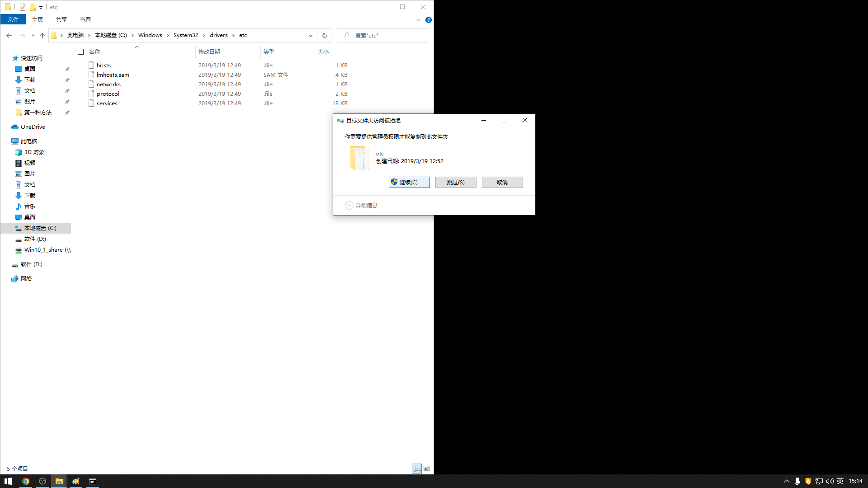
Task: Expand the ribbon with chevron
Action: coord(419,20)
